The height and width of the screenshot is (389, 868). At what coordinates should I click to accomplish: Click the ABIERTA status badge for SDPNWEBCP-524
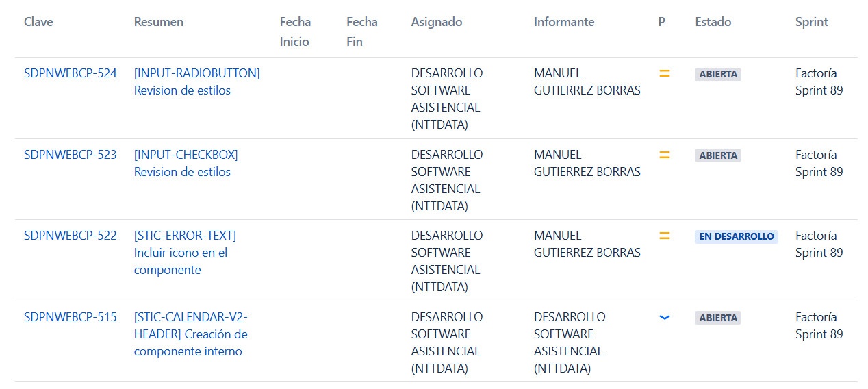pos(718,74)
